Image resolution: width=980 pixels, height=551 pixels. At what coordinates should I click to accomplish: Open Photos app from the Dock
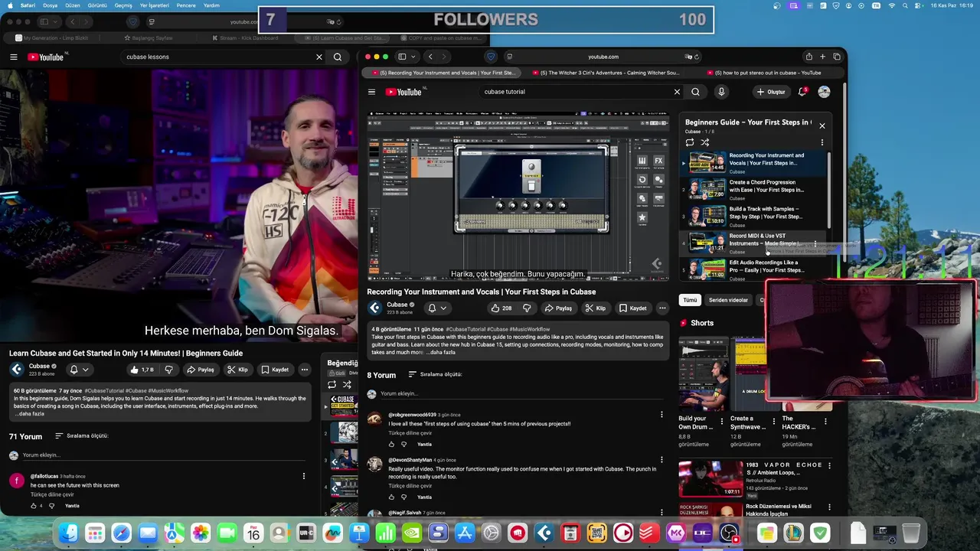click(x=201, y=533)
